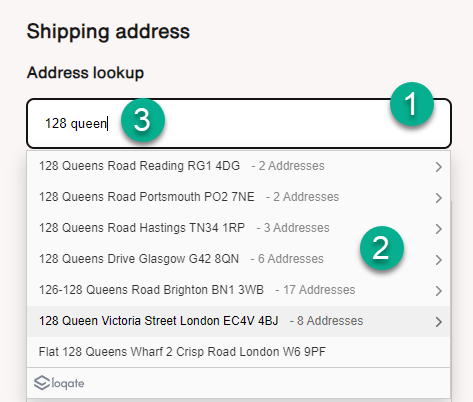Image resolution: width=473 pixels, height=402 pixels.
Task: Click inside the Address lookup input field
Action: point(239,123)
